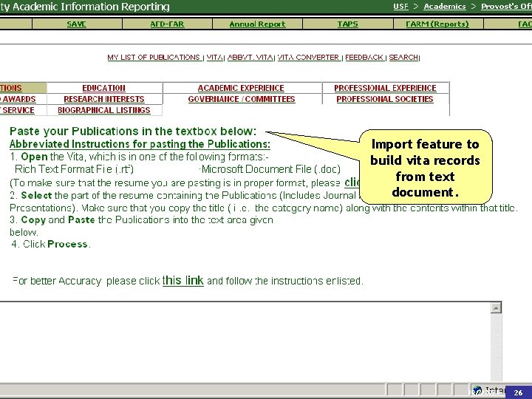This screenshot has height=399, width=532.
Task: Go to the Provost's Office breadcrumb link
Action: coord(506,7)
